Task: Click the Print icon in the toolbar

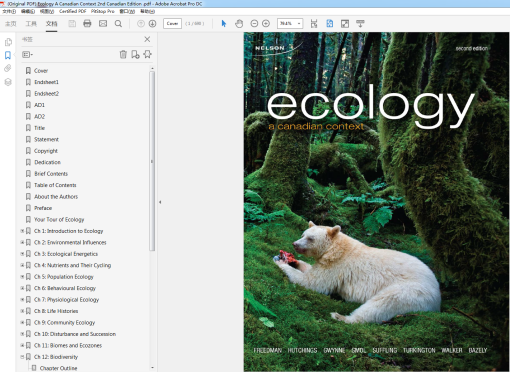Action: click(x=87, y=24)
